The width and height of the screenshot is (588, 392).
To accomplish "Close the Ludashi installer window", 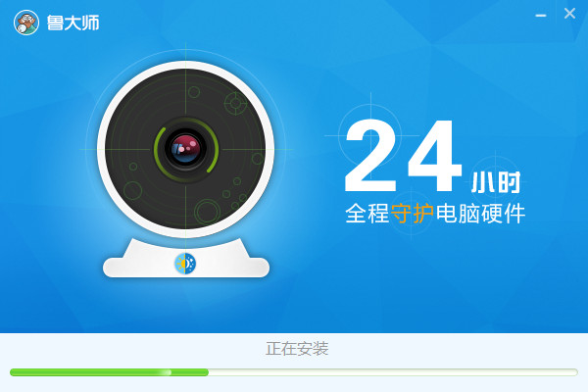I will (x=569, y=14).
